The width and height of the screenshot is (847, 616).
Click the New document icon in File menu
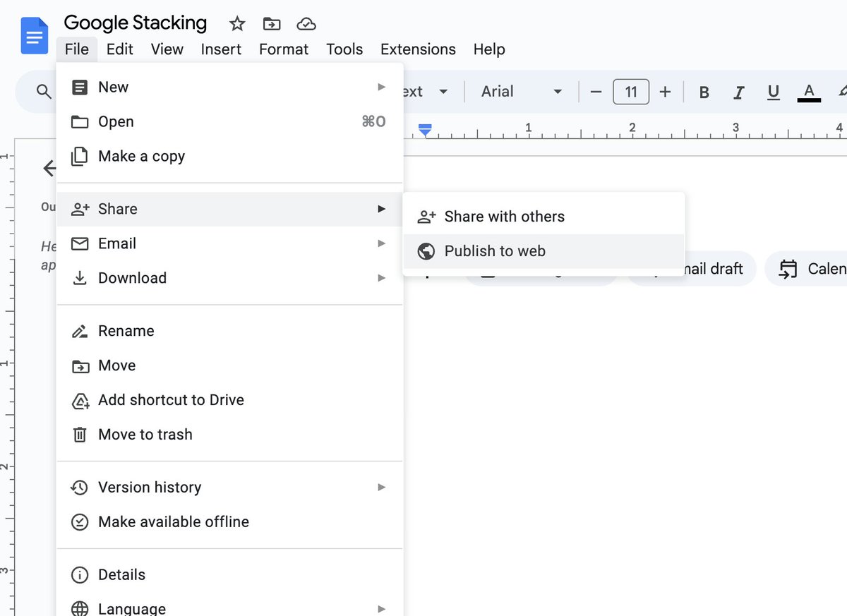click(x=80, y=87)
